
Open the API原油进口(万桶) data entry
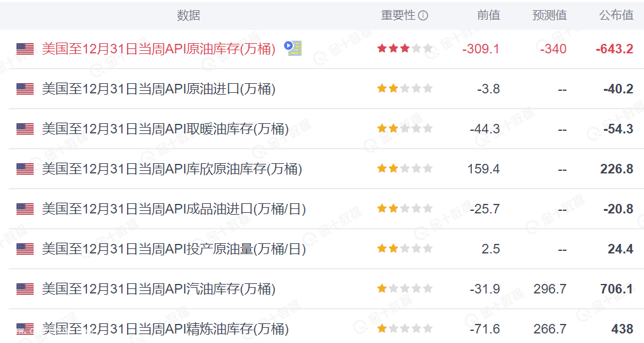click(158, 89)
